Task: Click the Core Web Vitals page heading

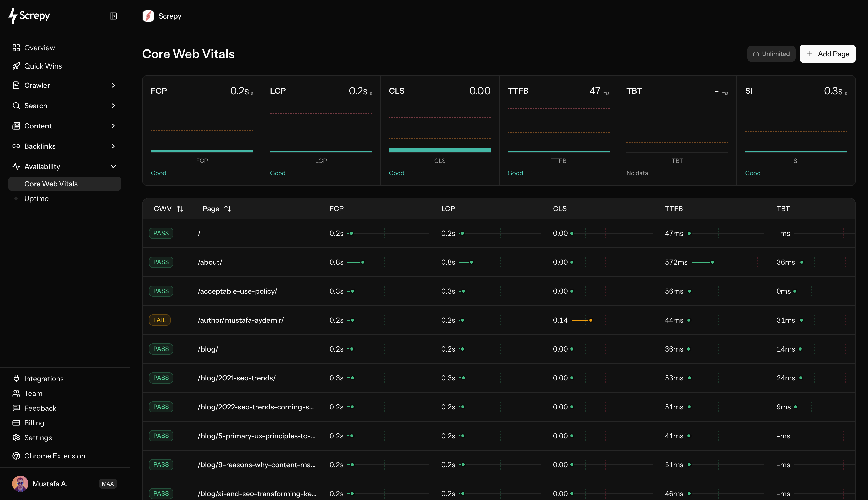Action: [188, 54]
